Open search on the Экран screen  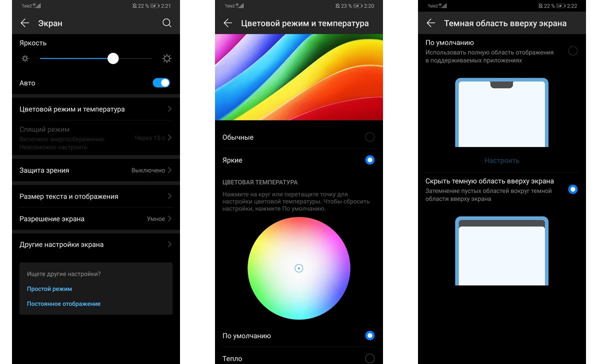(166, 23)
